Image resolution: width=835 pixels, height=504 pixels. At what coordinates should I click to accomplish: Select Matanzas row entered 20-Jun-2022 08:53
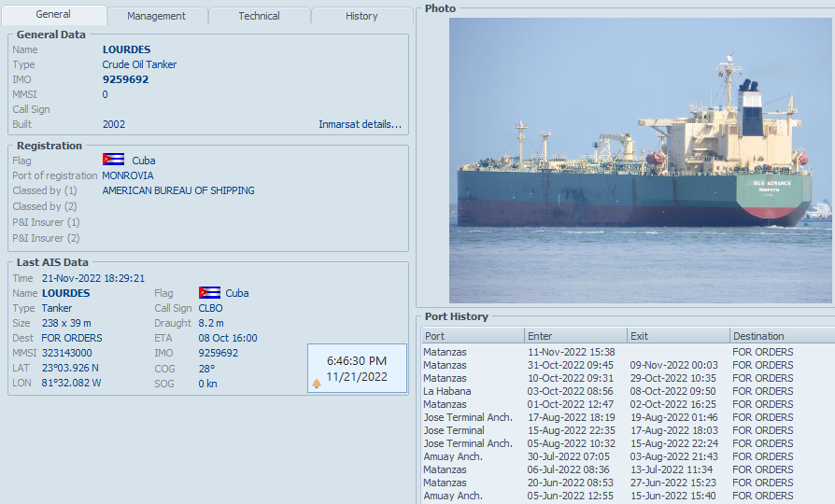[x=628, y=483]
